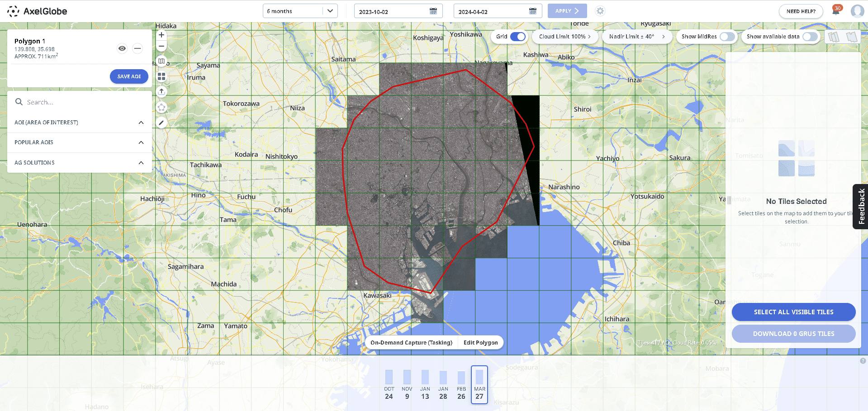
Task: Click the search magnifier icon
Action: [x=19, y=102]
